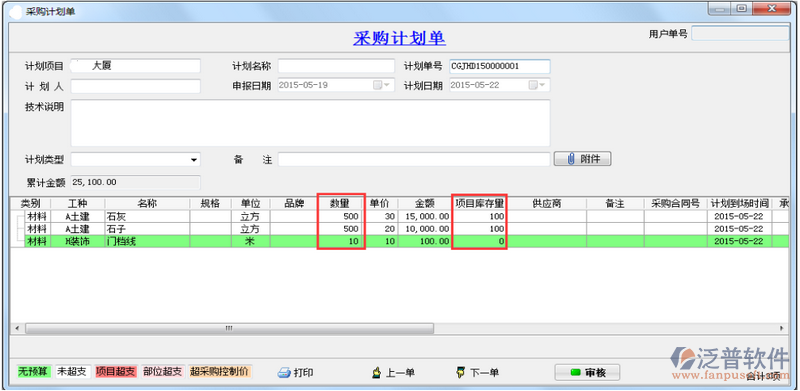Viewport: 800px width, 391px height.
Task: Click the 计划名称 input field
Action: tap(336, 66)
